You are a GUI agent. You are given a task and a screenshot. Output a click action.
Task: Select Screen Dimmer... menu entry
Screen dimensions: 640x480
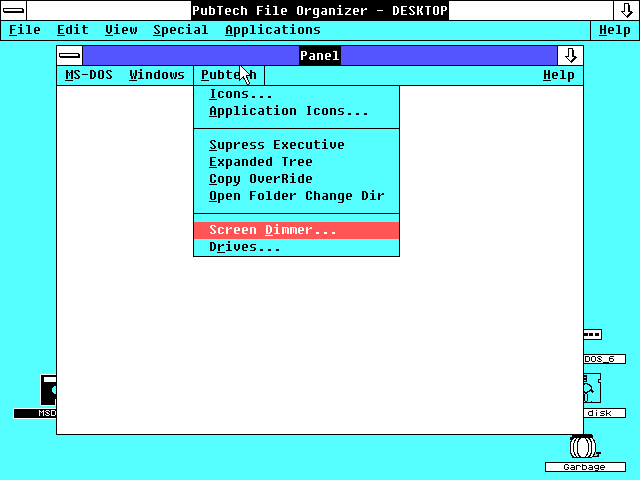tap(296, 230)
